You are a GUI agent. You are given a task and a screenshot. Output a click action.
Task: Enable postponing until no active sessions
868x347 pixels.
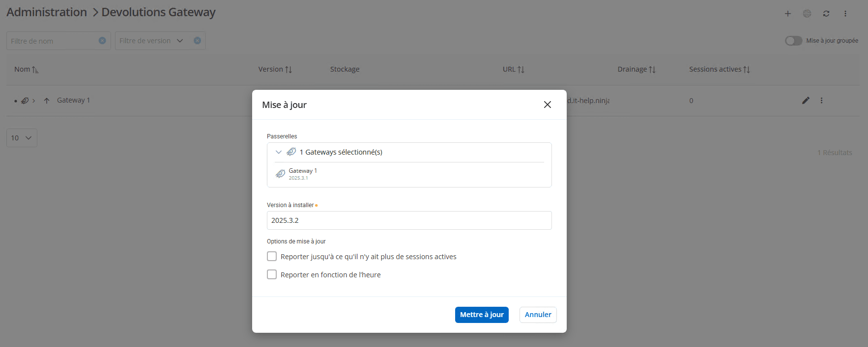point(272,256)
